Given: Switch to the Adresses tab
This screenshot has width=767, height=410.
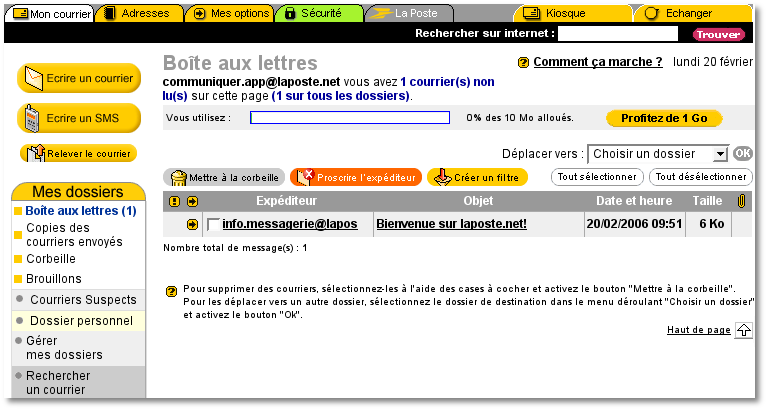Looking at the screenshot, I should point(139,13).
